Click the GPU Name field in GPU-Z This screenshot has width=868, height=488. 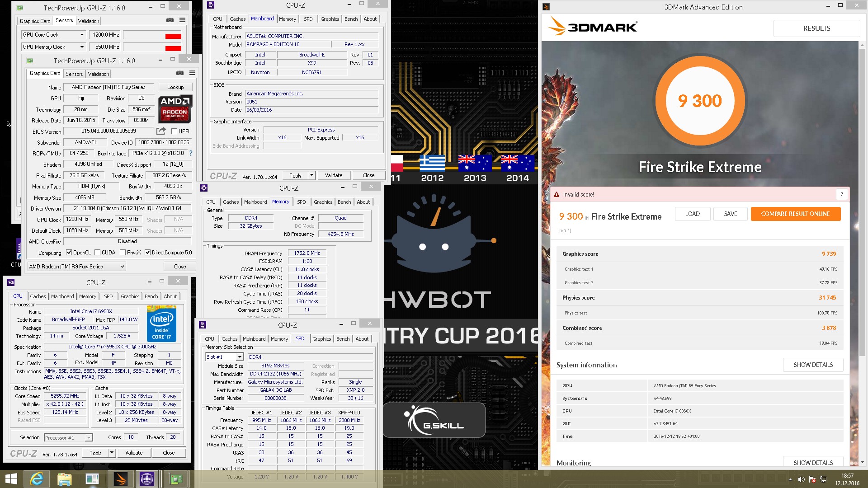(x=108, y=87)
